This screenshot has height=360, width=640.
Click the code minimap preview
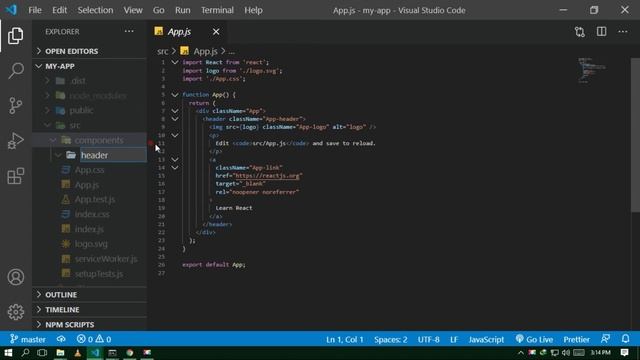tap(592, 70)
